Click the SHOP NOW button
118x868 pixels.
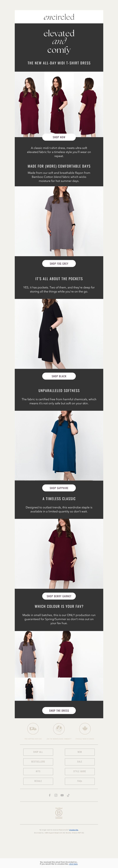[x=59, y=137]
